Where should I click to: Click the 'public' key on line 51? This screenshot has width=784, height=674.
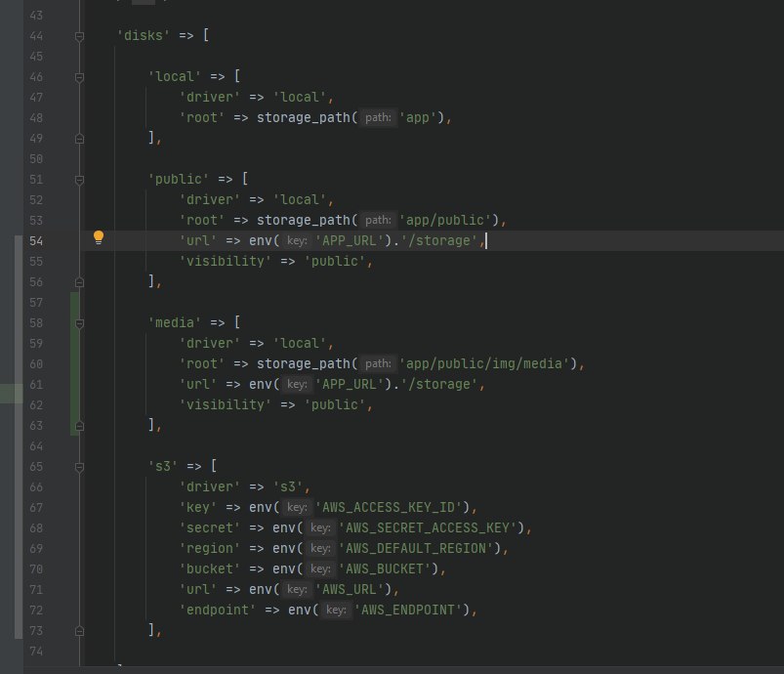click(178, 179)
